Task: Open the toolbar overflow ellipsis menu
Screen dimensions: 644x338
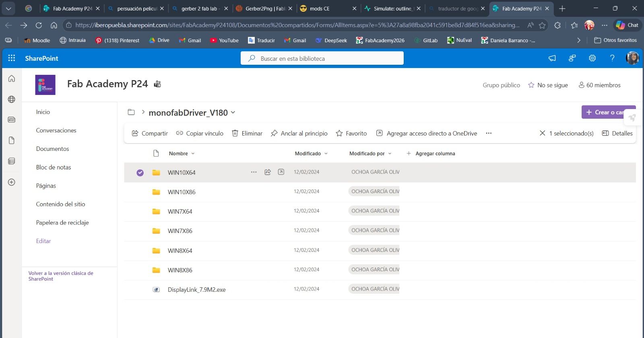Action: coord(489,133)
